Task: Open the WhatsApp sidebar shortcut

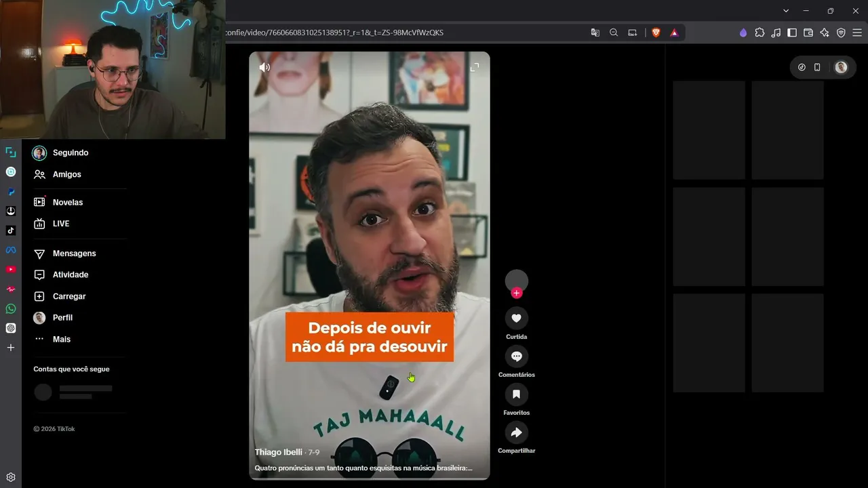Action: click(11, 308)
